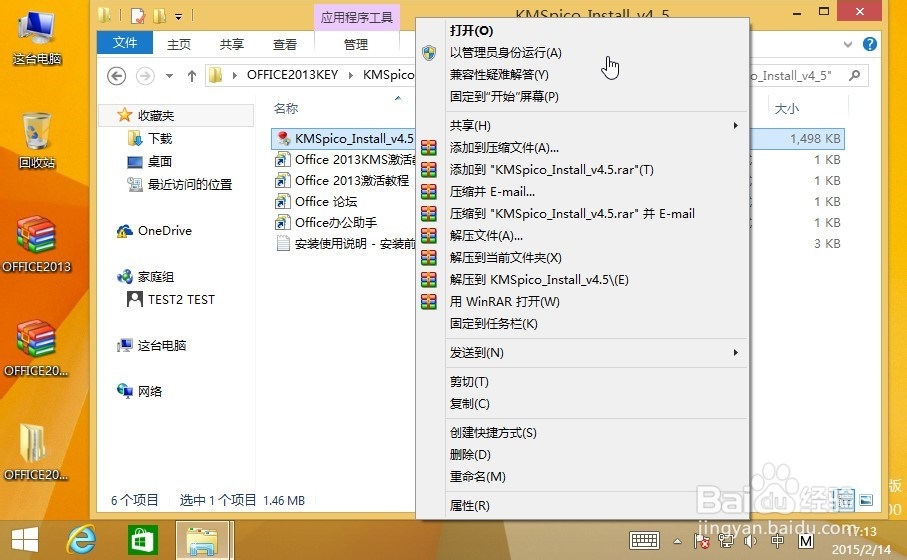Open the 文件 tab
907x560 pixels.
pyautogui.click(x=125, y=43)
